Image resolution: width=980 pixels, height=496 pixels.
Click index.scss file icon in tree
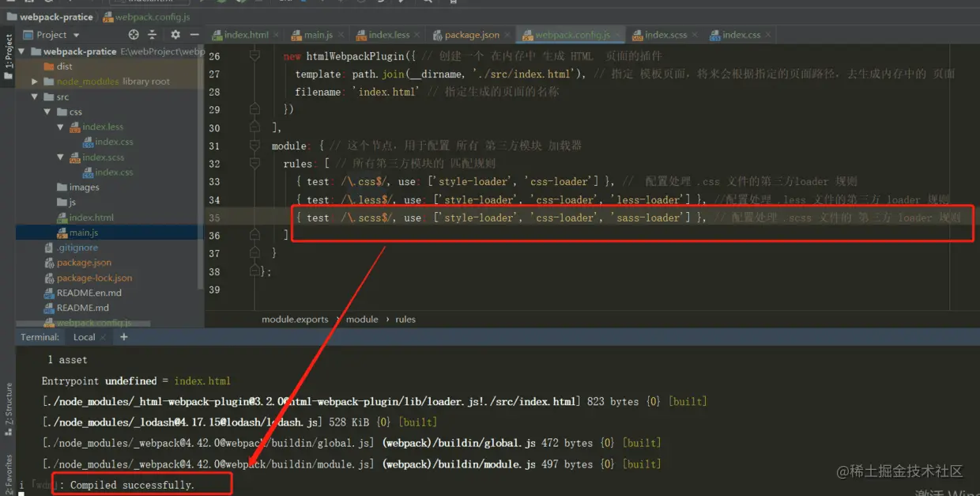tap(75, 157)
